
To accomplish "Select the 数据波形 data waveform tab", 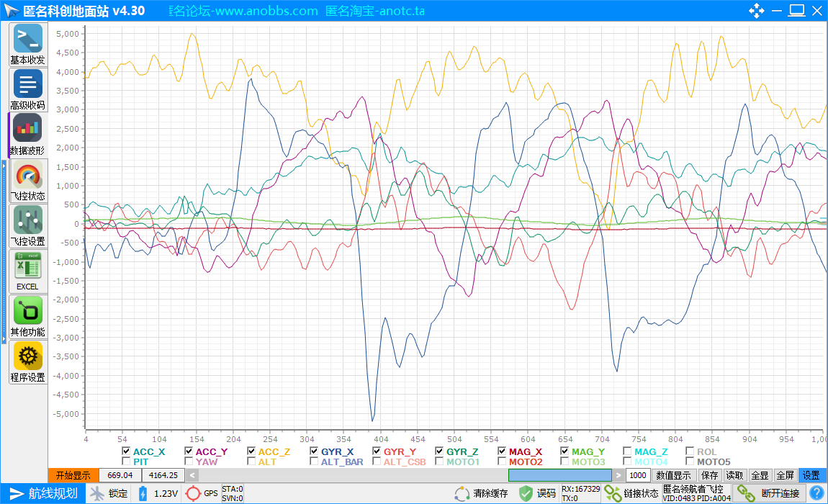I will 28,135.
